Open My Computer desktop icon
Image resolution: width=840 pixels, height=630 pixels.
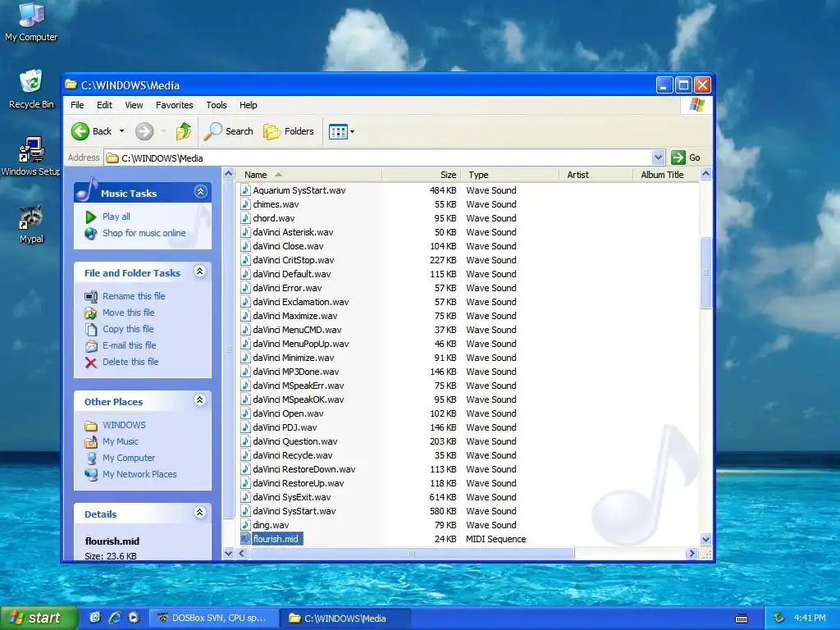31,15
